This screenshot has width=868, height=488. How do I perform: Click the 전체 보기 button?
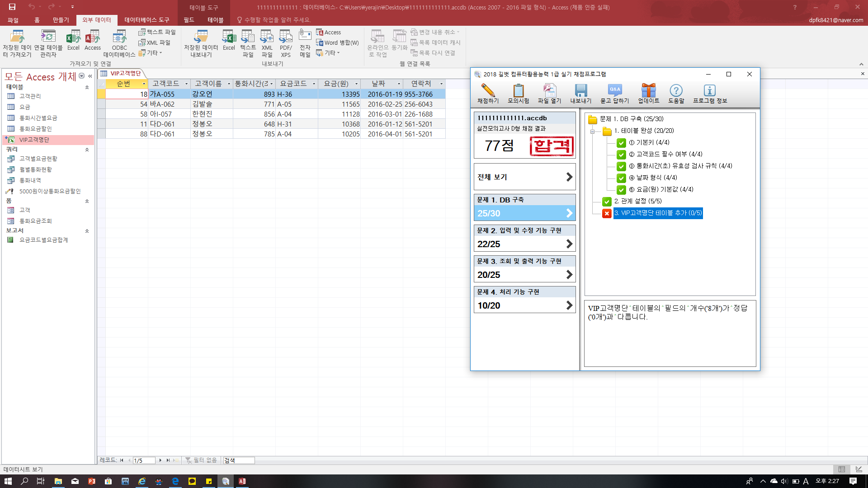(524, 177)
